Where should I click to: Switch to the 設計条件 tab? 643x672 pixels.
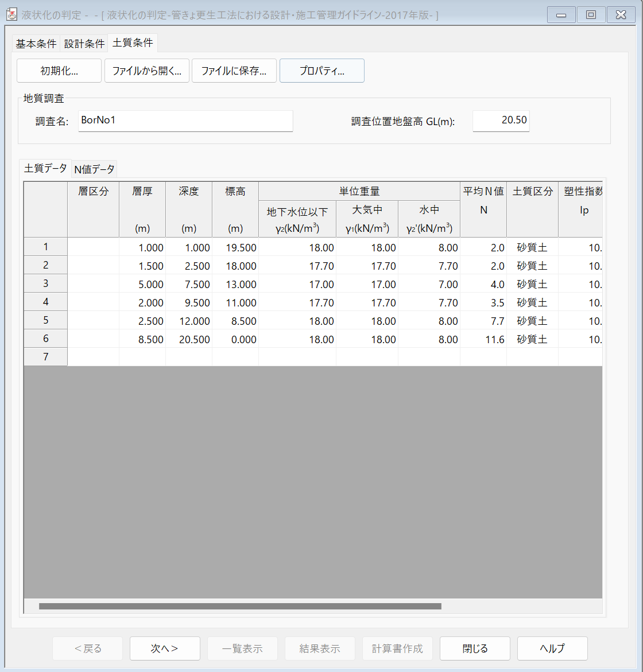(x=84, y=43)
